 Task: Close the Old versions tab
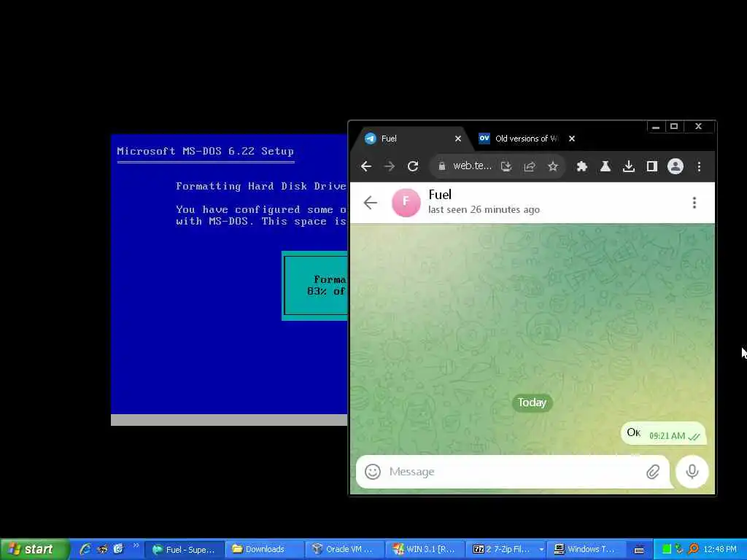click(x=572, y=139)
